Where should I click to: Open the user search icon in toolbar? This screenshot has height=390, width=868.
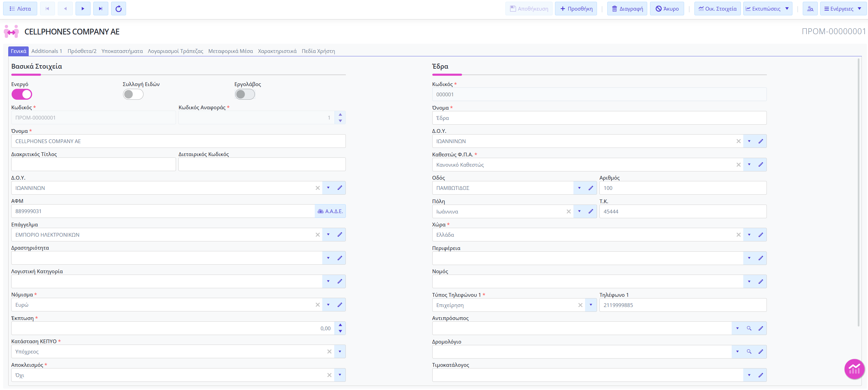click(x=810, y=9)
